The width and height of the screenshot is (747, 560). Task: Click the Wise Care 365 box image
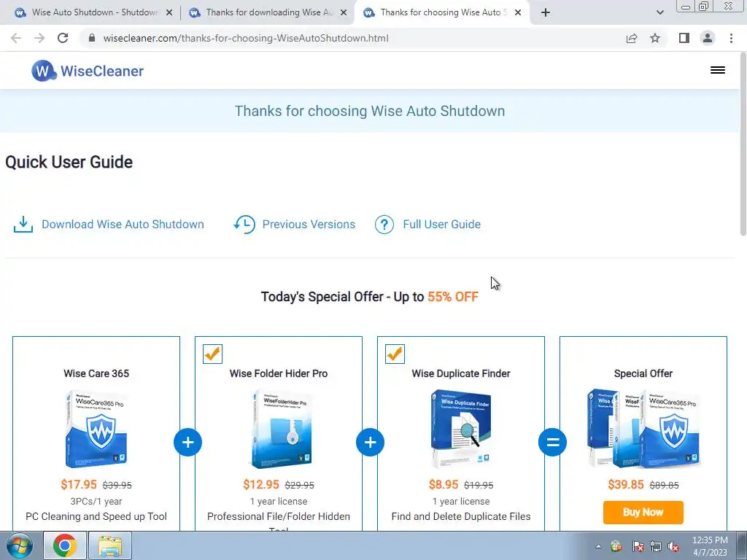click(96, 429)
